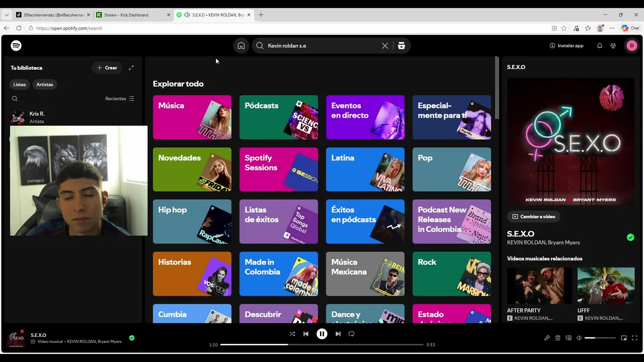644x362 pixels.
Task: Open Recientes sort dropdown
Action: pos(120,99)
